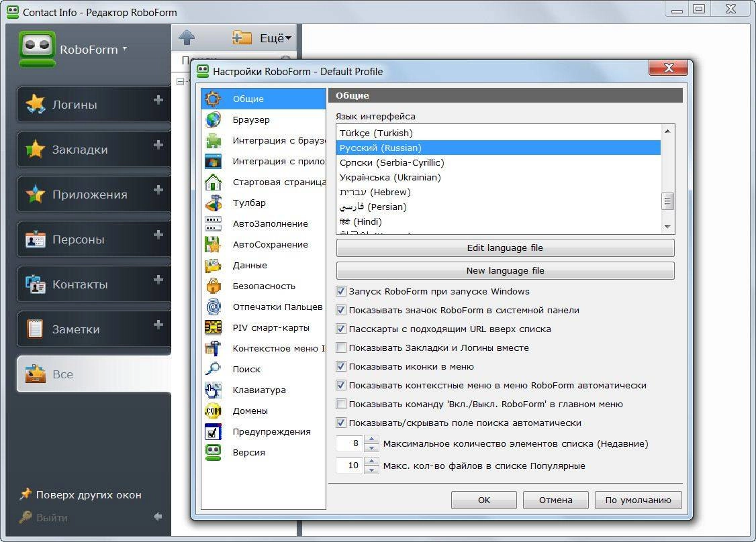Click the Edit language file button
Screen dimensions: 756x542
[505, 248]
